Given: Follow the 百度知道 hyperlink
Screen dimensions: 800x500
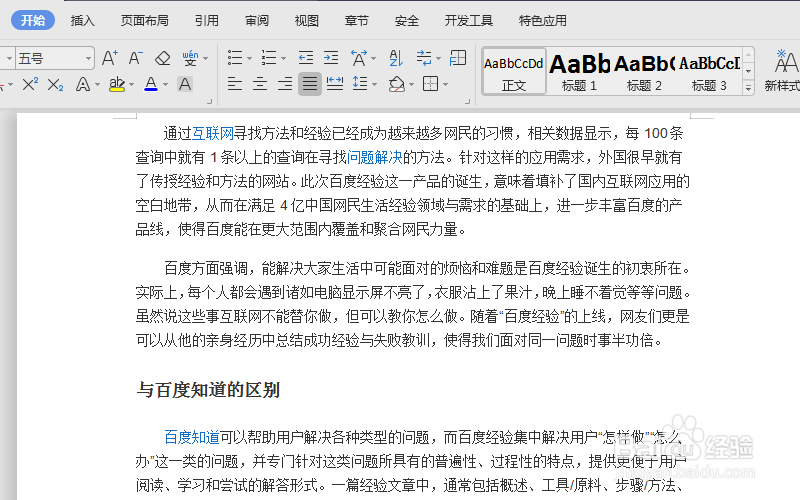Looking at the screenshot, I should click(x=192, y=437).
